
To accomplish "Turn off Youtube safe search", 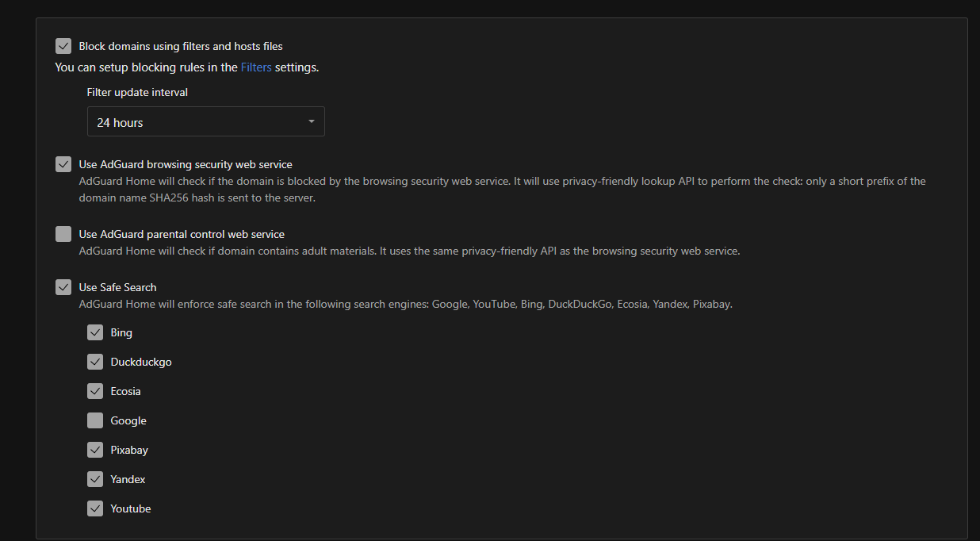I will 95,508.
